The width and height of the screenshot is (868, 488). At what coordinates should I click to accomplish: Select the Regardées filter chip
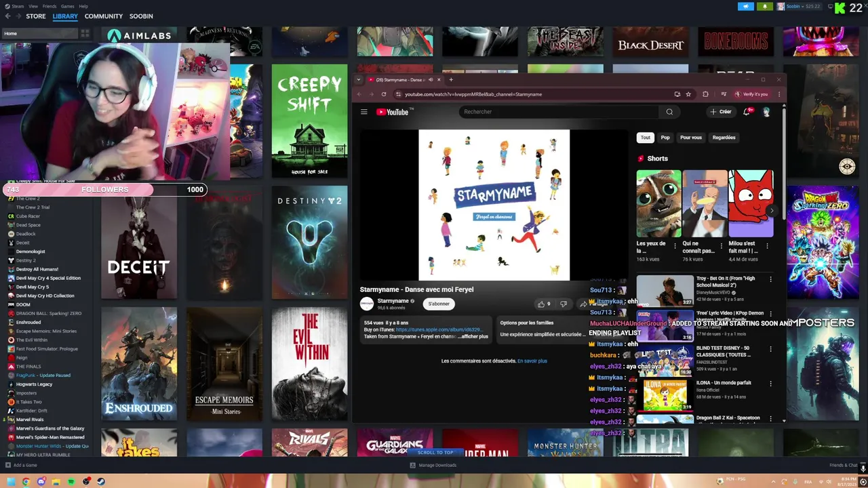[724, 138]
